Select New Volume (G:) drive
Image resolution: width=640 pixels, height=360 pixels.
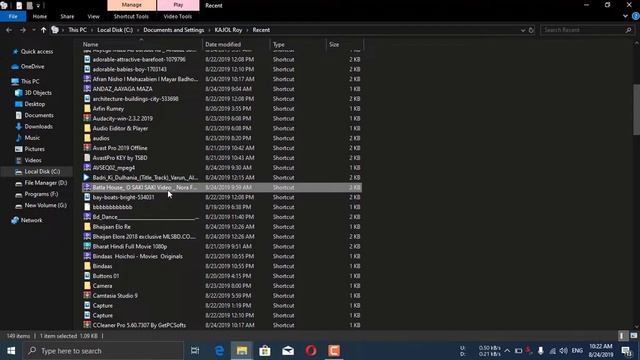(x=45, y=205)
